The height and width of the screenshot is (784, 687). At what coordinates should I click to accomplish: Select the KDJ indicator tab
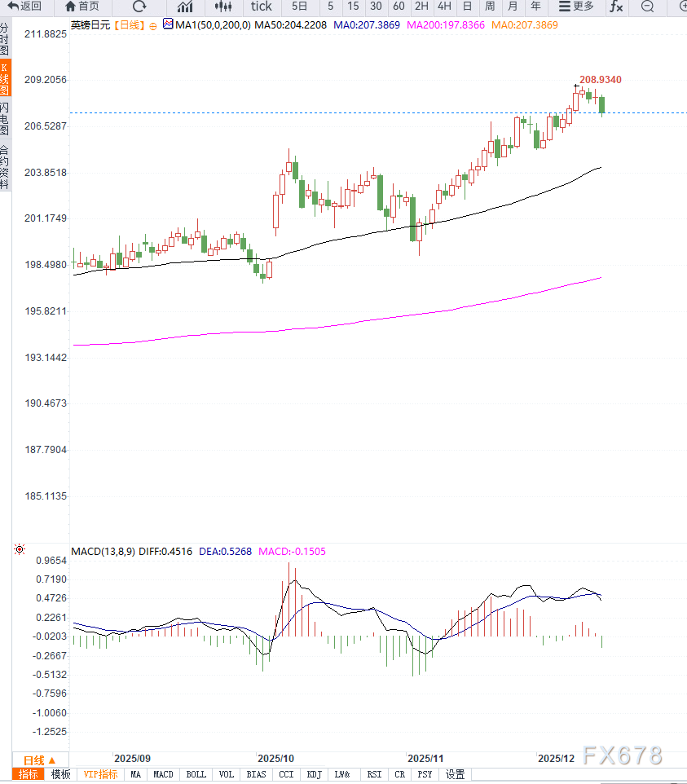pos(313,774)
